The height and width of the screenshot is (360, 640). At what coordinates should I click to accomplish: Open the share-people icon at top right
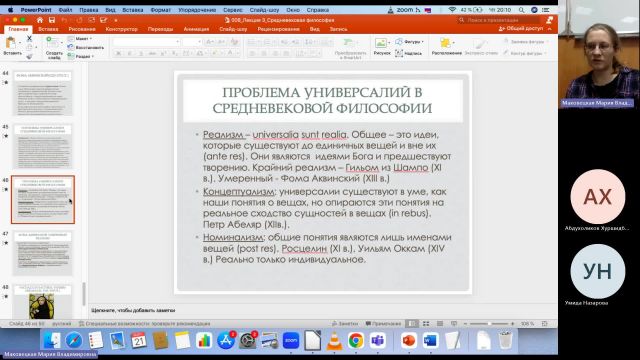[x=550, y=20]
